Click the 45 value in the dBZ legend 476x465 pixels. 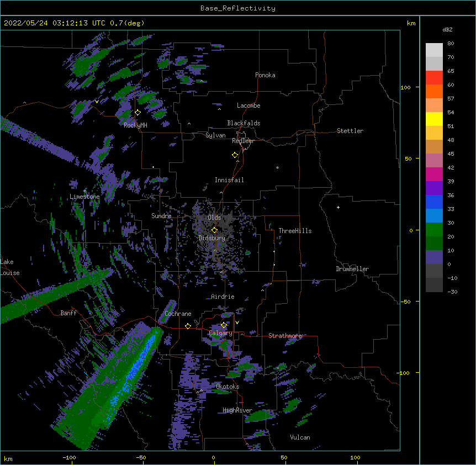coord(451,154)
